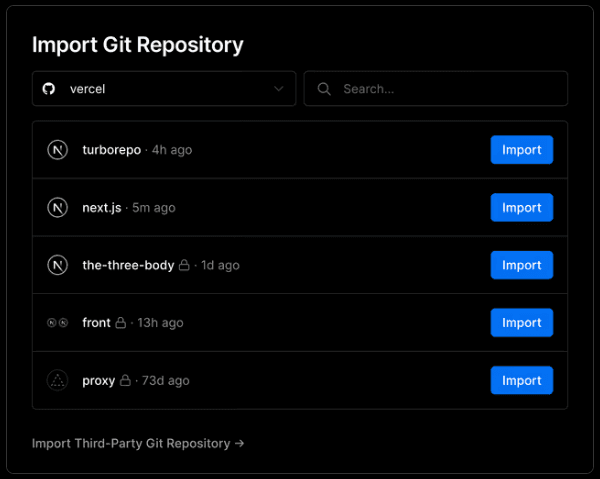Screen dimensions: 600x479
Task: Click the double icon beside front
Action: click(x=57, y=323)
